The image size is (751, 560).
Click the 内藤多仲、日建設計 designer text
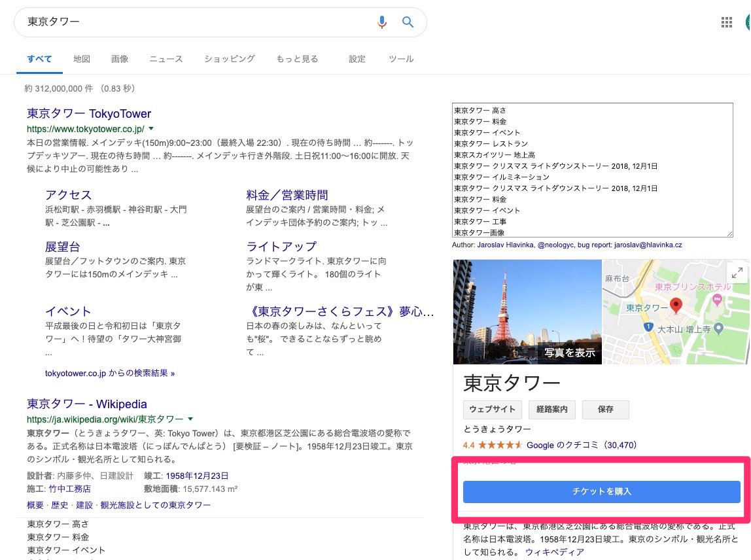pos(96,476)
